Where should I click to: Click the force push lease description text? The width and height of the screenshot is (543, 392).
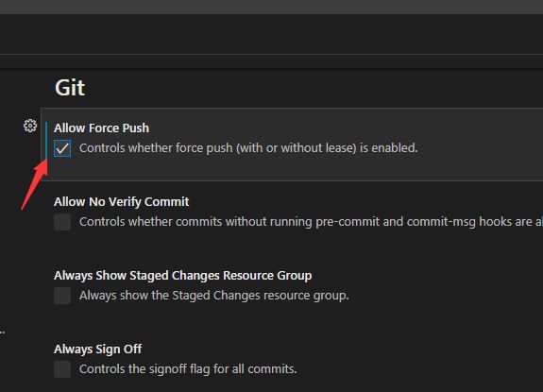[248, 148]
